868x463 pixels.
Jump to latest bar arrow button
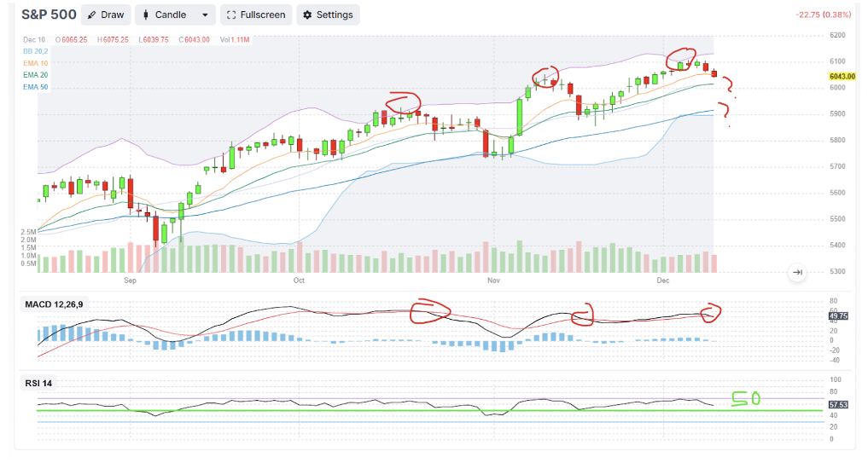pyautogui.click(x=797, y=272)
